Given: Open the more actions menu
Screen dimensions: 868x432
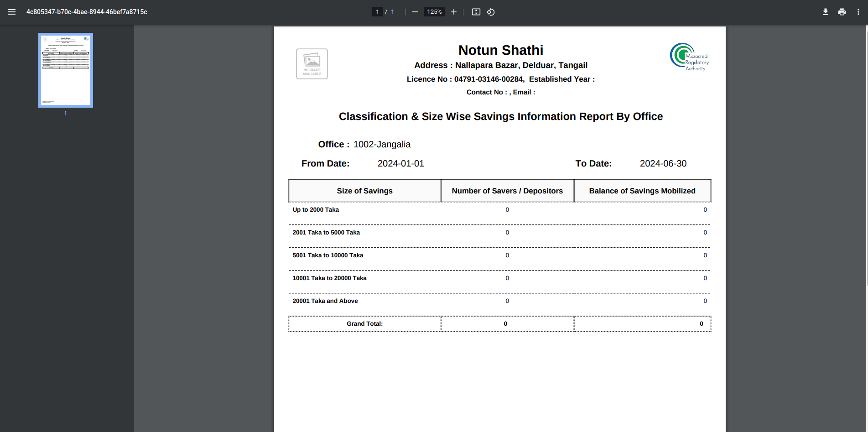Looking at the screenshot, I should [858, 12].
